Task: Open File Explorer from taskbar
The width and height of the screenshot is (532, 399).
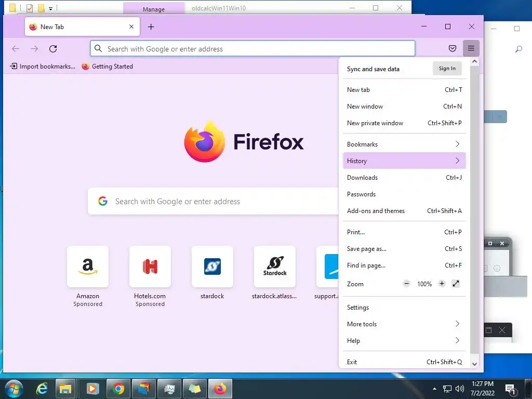Action: (65, 389)
